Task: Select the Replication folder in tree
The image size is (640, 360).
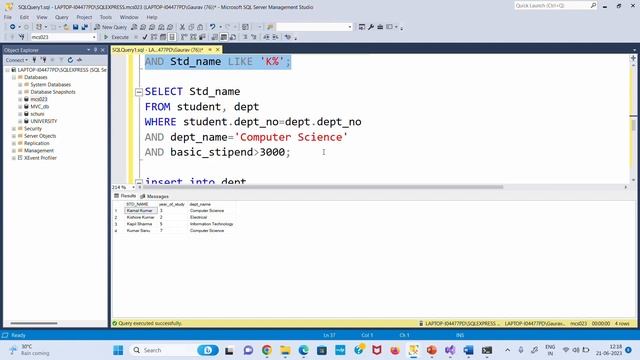Action: point(37,143)
